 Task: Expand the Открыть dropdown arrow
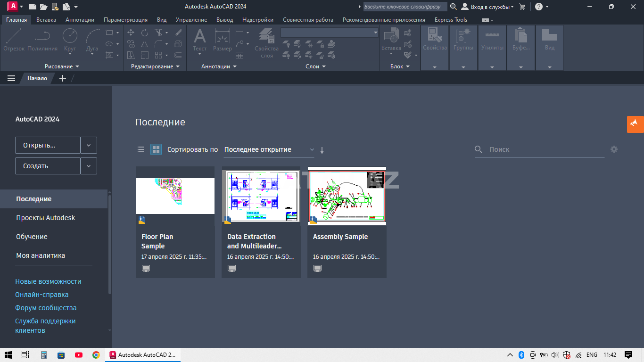(x=89, y=145)
